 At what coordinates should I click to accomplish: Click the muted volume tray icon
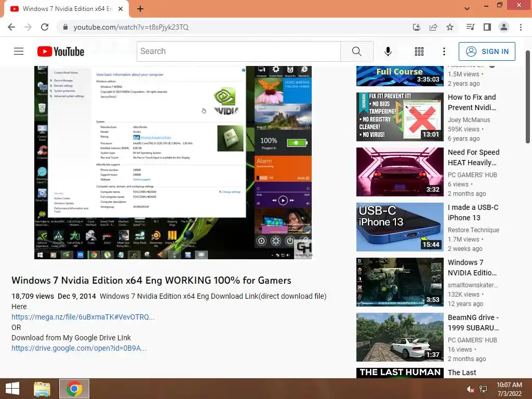(470, 389)
